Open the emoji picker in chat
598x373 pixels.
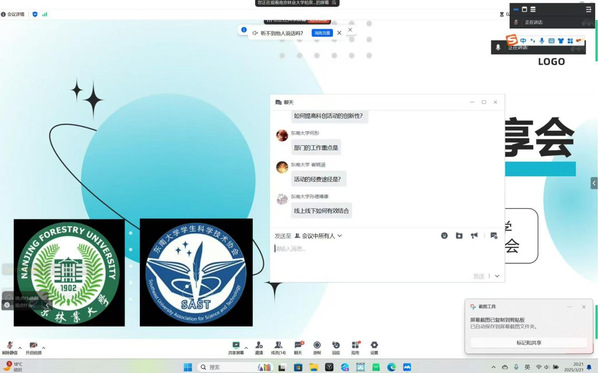pos(444,236)
